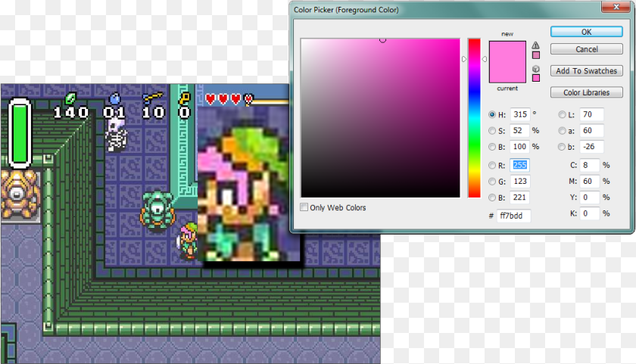636x364 pixels.
Task: Click the not-web-safe cube icon
Action: coord(536,69)
